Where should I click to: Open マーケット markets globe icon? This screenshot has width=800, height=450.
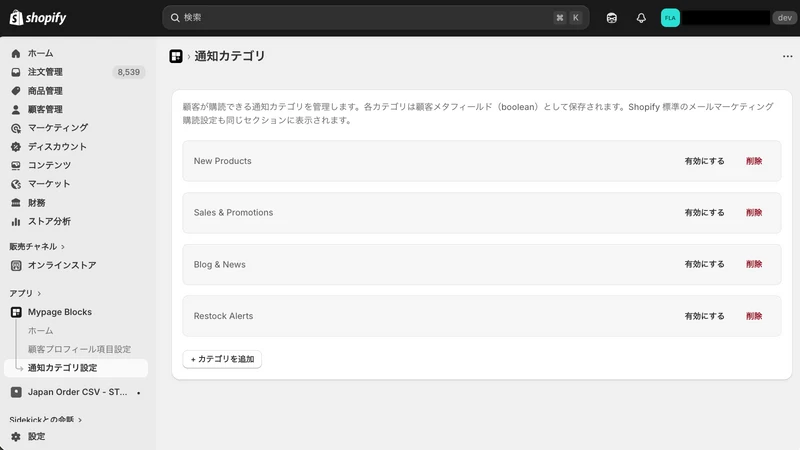tap(16, 184)
